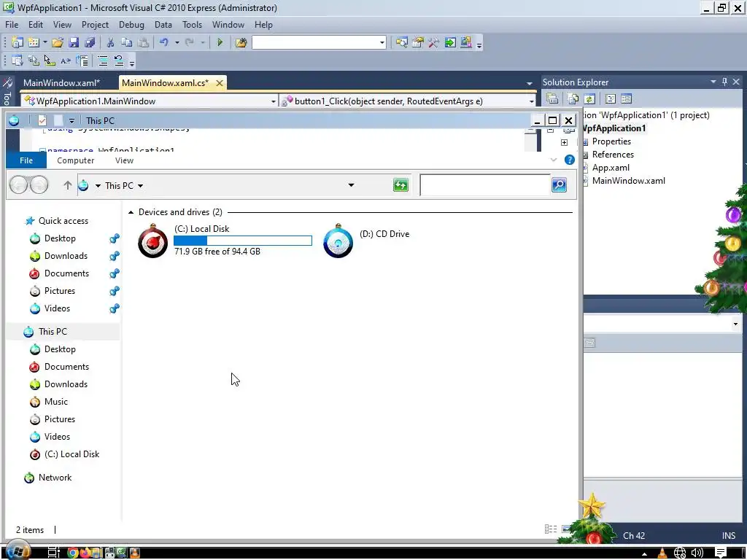
Task: Click the Open File folder icon
Action: point(57,43)
